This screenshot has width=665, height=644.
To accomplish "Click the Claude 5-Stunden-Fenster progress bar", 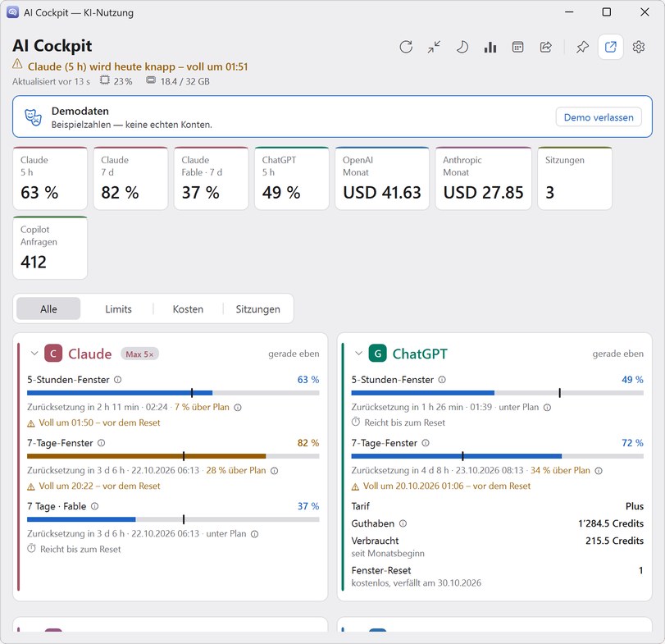I will pos(173,393).
